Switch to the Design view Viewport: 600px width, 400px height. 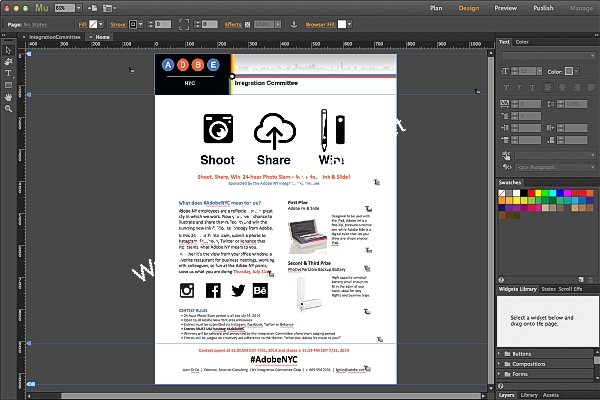[x=469, y=8]
